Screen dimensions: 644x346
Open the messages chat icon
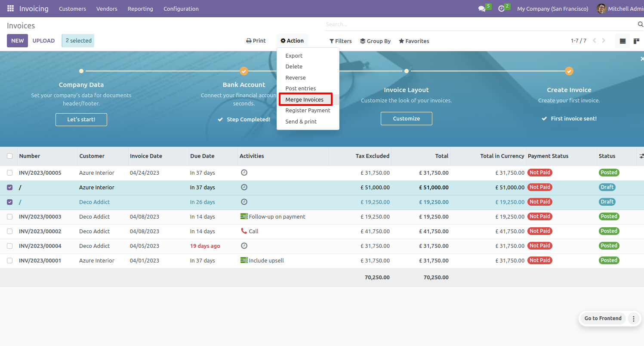[x=482, y=9]
